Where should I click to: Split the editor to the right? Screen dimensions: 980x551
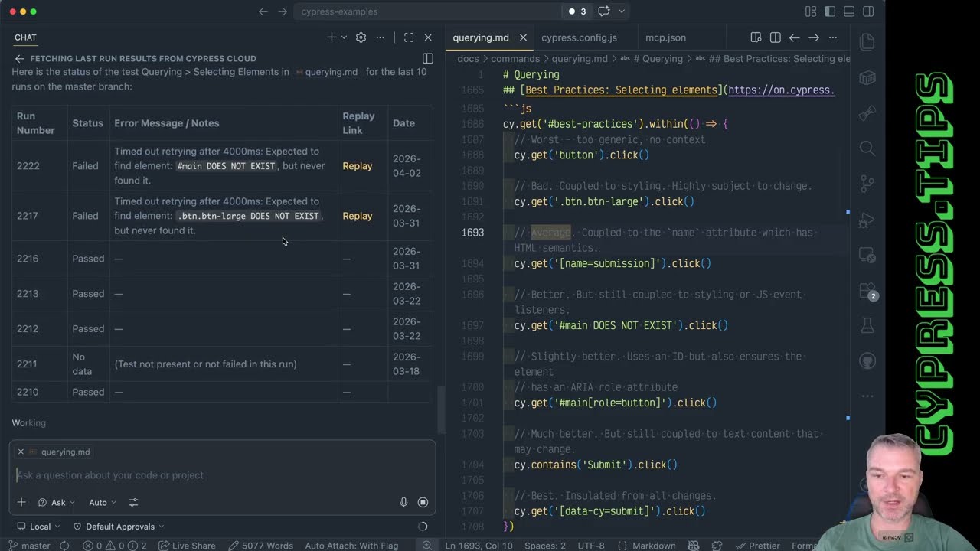coord(775,37)
